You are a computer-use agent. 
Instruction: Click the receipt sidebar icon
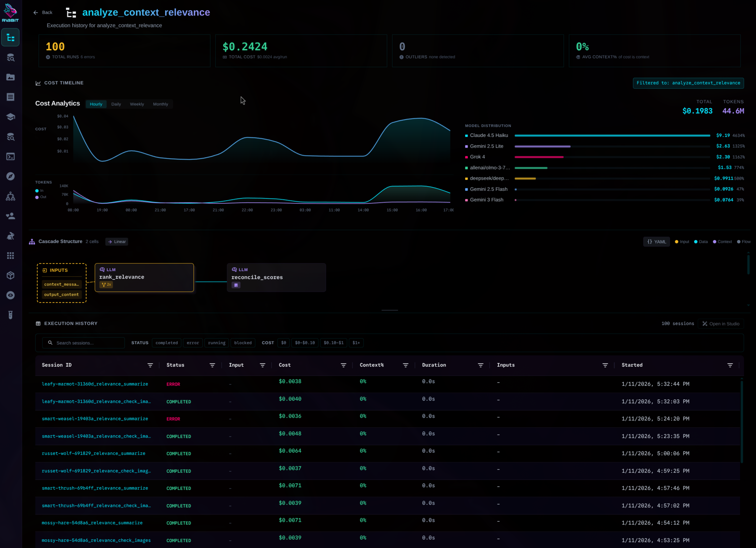click(x=10, y=97)
